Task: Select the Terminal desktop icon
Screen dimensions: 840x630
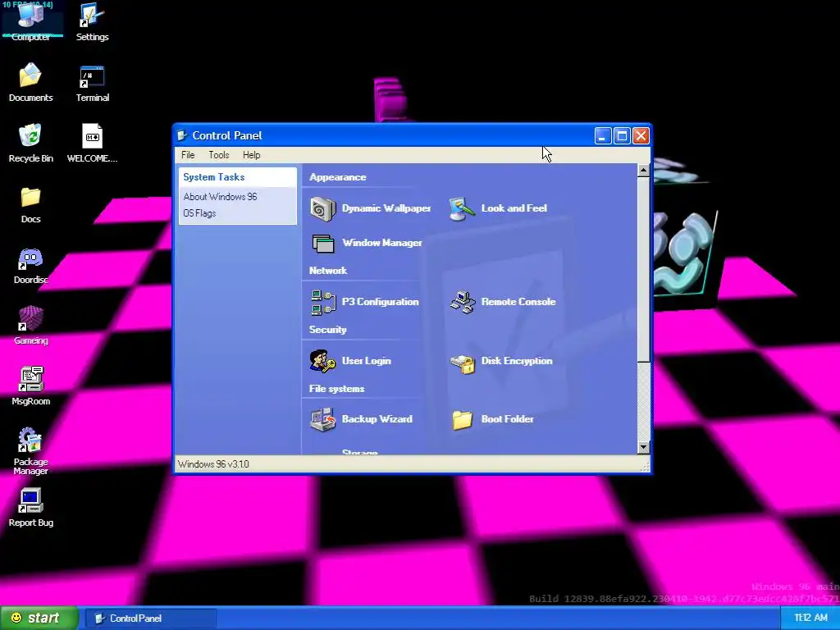Action: [92, 82]
